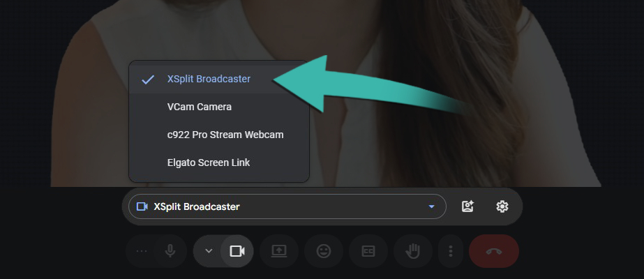Click the camera icon in the source field
Image resolution: width=644 pixels, height=279 pixels.
point(142,206)
